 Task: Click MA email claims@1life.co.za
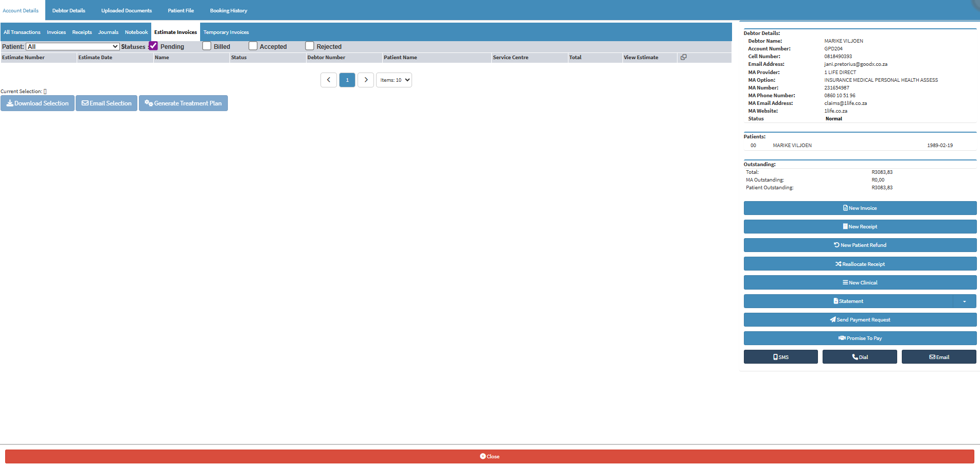[845, 103]
